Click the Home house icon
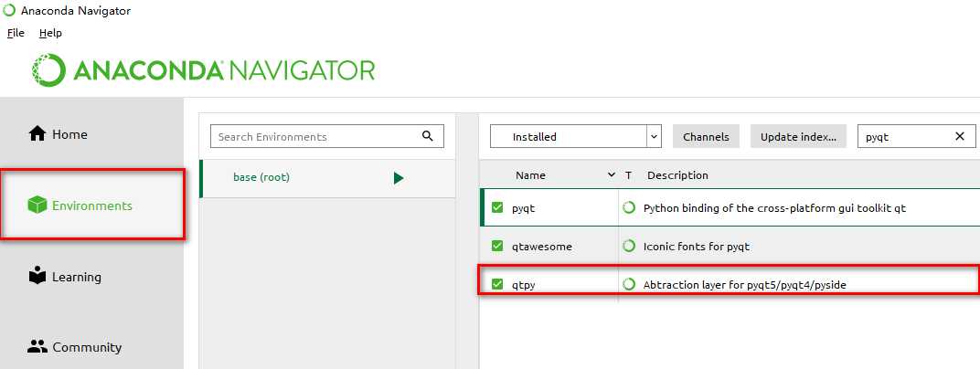The height and width of the screenshot is (369, 980). (37, 133)
